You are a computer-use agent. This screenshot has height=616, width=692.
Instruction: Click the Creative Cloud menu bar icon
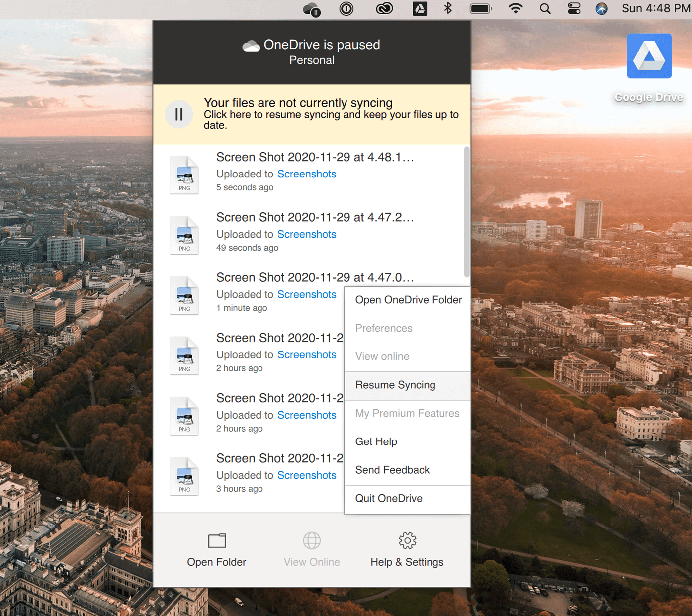(384, 8)
